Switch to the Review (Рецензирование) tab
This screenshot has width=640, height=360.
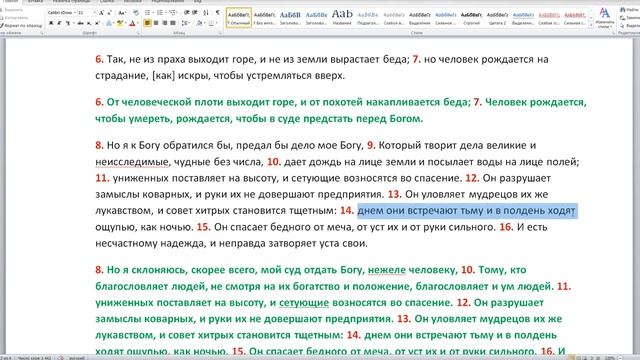tap(167, 1)
